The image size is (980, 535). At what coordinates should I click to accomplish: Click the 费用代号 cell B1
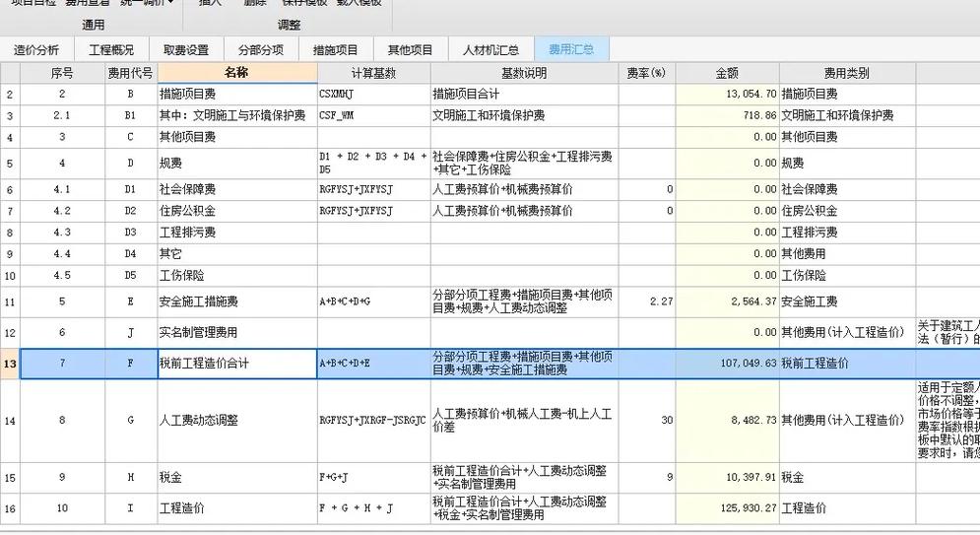[131, 115]
